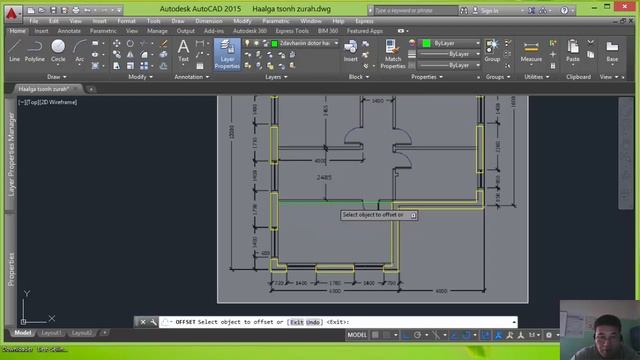Click the Save icon in quick access toolbar
The image size is (640, 360).
(x=53, y=10)
